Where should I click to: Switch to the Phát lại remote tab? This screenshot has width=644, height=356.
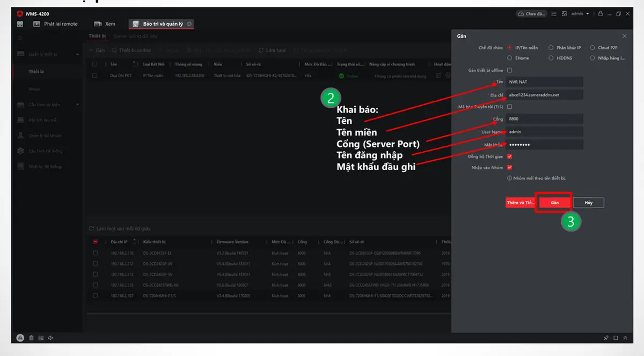pyautogui.click(x=55, y=24)
